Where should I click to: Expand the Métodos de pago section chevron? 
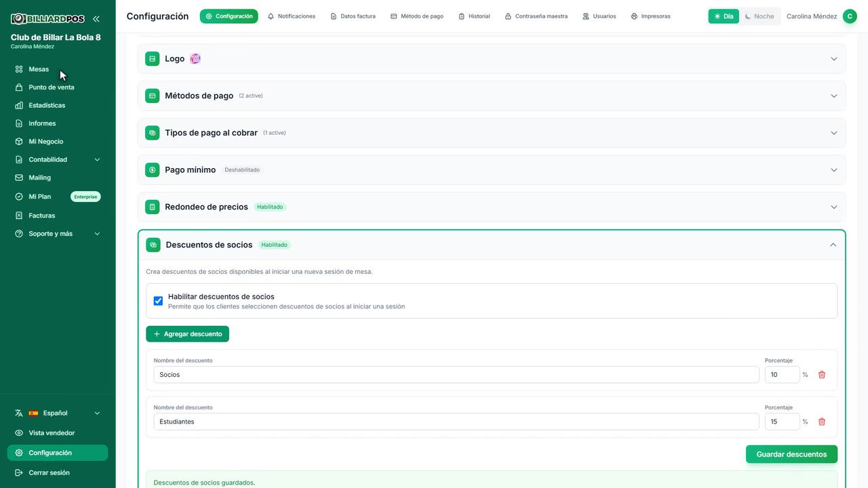[x=834, y=96]
